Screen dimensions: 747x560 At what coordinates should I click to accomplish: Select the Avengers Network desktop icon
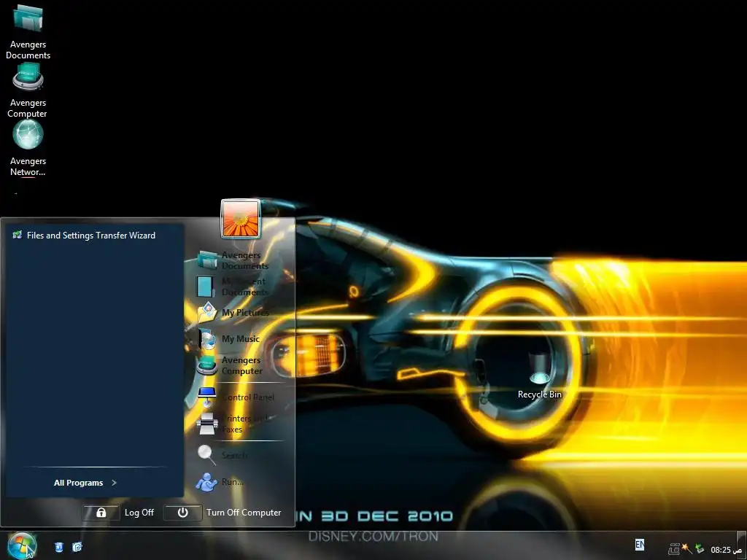[x=28, y=149]
